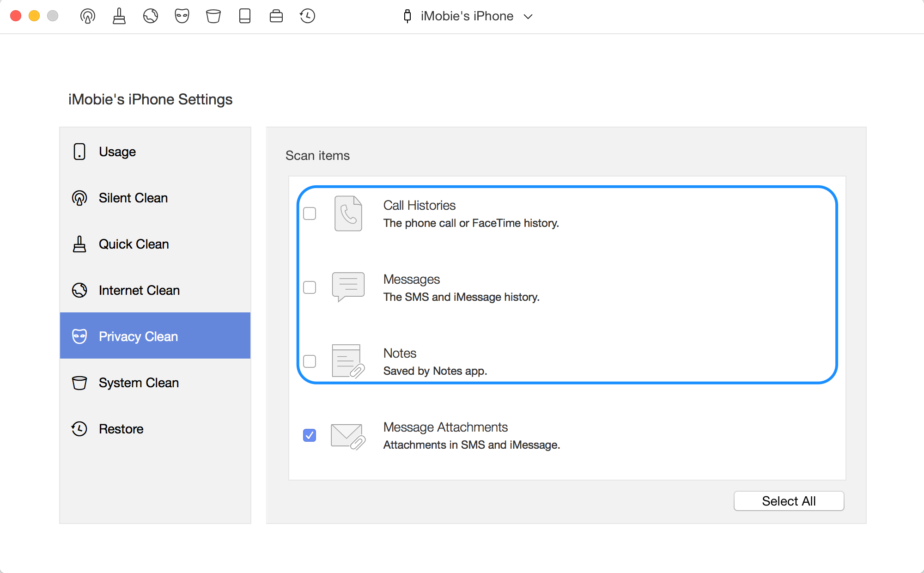Click 'Saved by Notes app.' description
This screenshot has height=573, width=924.
point(435,371)
